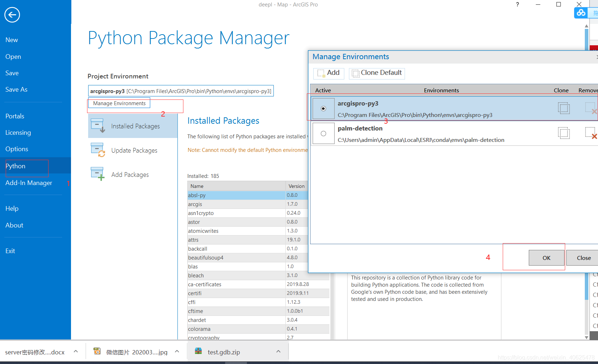Select the certifi package row
Image resolution: width=598 pixels, height=364 pixels.
[259, 293]
